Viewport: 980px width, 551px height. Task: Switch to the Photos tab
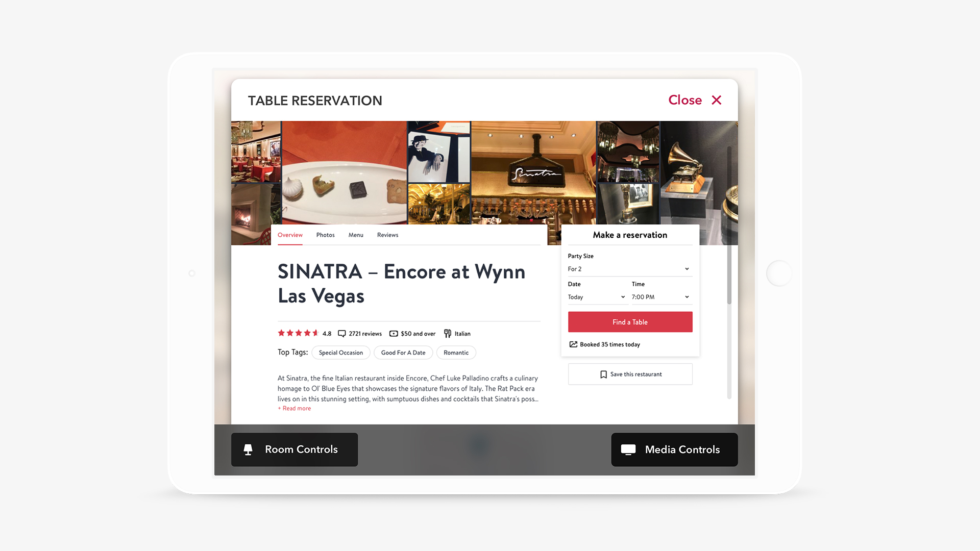click(325, 235)
